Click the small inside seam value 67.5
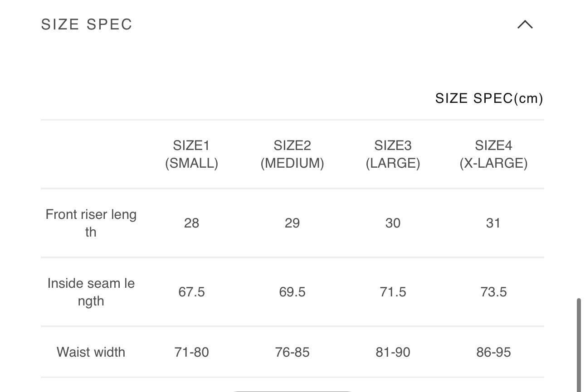This screenshot has width=585, height=392. click(x=191, y=292)
